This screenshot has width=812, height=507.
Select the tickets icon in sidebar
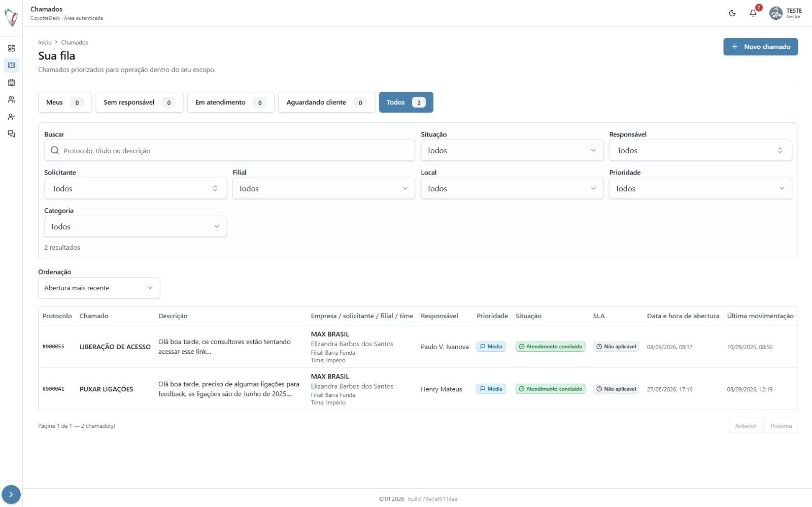point(11,65)
